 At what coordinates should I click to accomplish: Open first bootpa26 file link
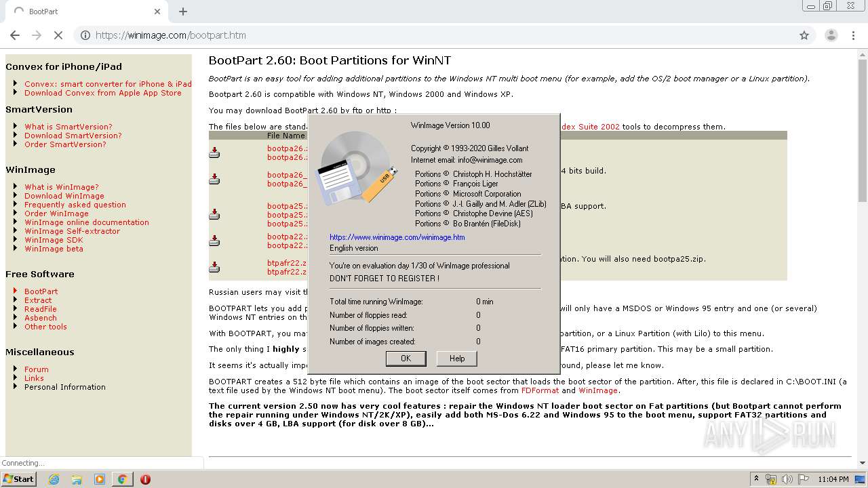(287, 148)
